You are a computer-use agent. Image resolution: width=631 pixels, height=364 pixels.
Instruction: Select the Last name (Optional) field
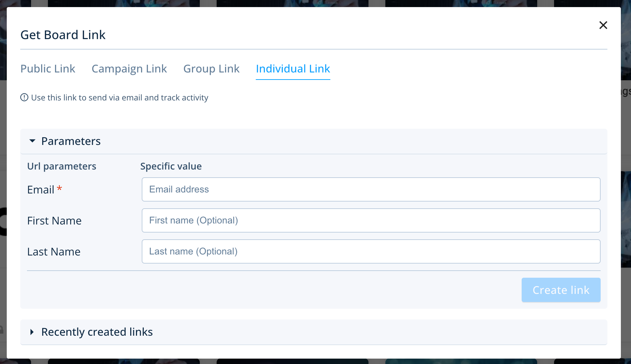click(x=371, y=251)
